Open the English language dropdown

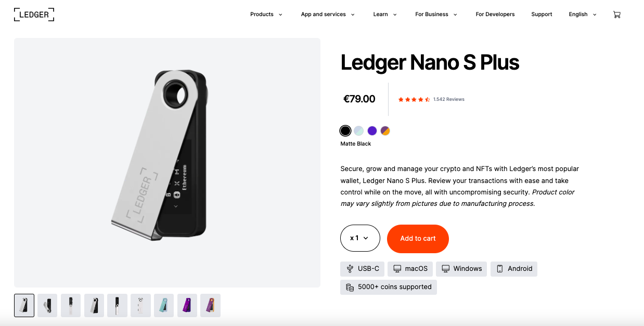tap(578, 14)
